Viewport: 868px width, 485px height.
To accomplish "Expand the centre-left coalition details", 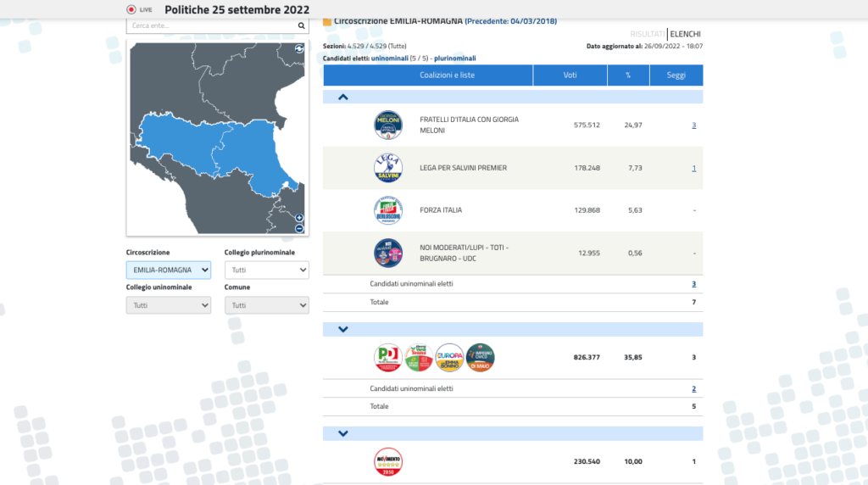I will tap(343, 330).
